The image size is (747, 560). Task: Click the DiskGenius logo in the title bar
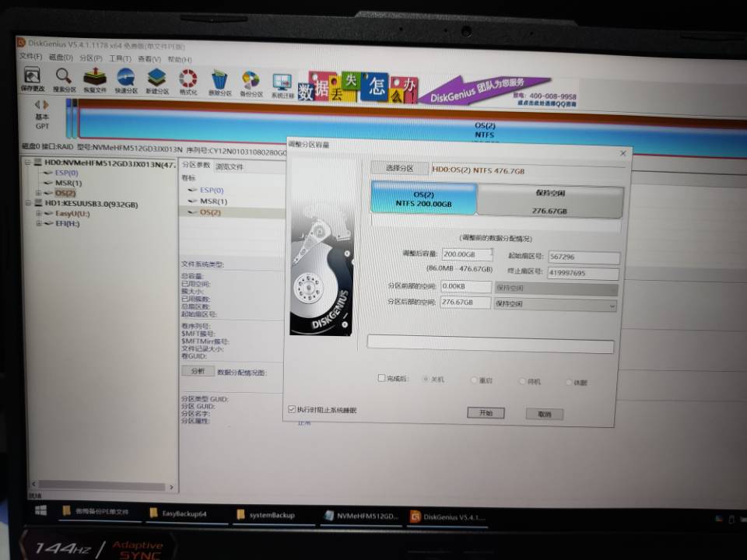click(21, 43)
